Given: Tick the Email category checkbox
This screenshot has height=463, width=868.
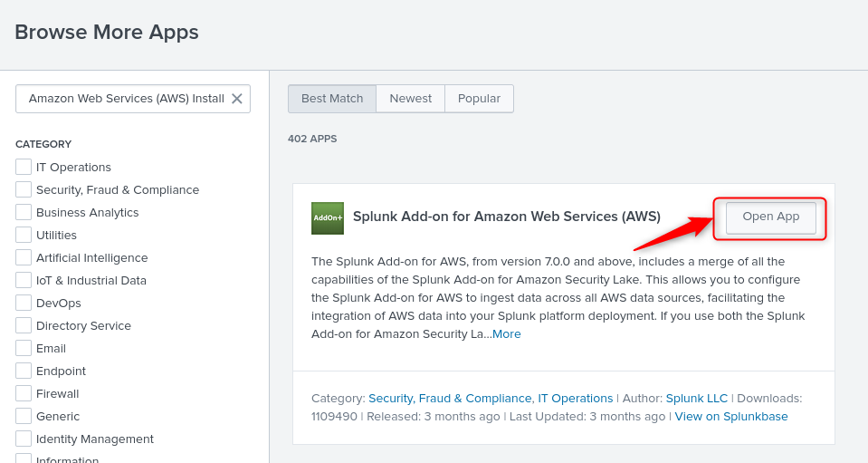Looking at the screenshot, I should [24, 348].
